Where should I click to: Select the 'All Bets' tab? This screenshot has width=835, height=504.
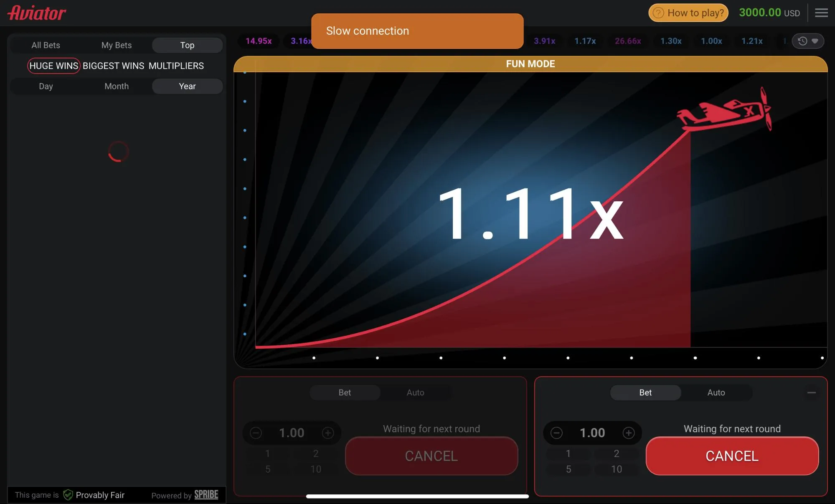(46, 45)
